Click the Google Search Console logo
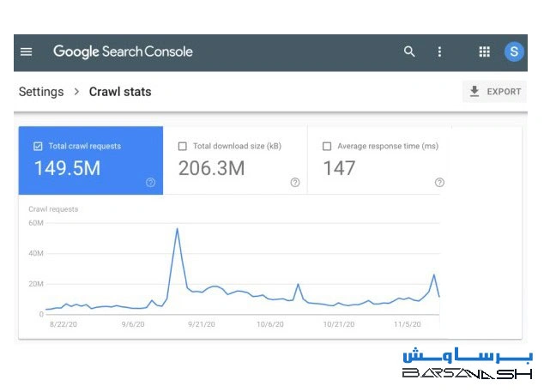This screenshot has height=392, width=556. 122,51
